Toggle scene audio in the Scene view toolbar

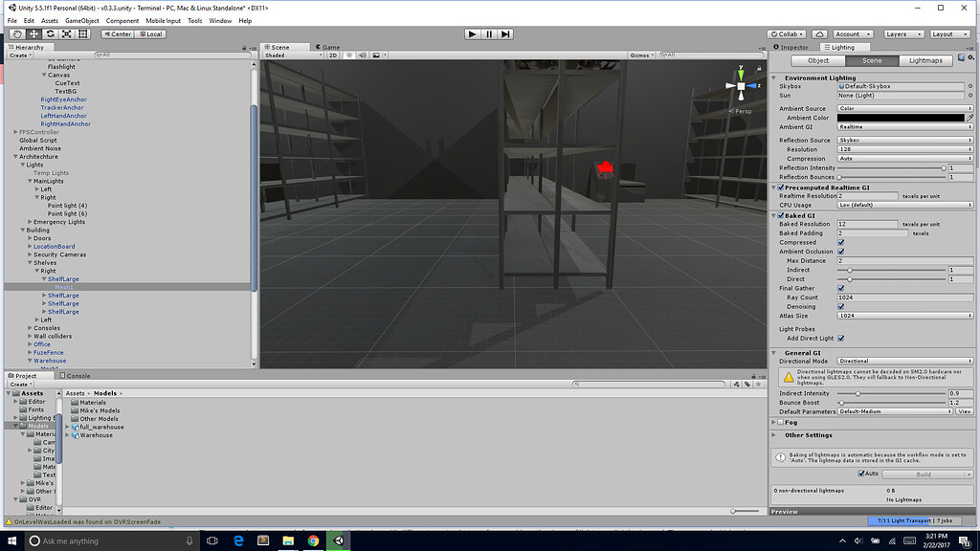(x=362, y=55)
